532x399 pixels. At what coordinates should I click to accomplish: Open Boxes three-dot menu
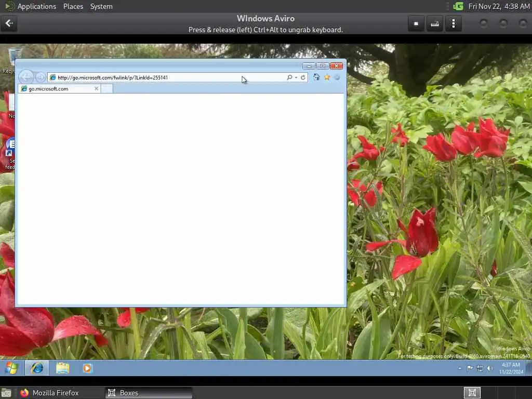[453, 23]
